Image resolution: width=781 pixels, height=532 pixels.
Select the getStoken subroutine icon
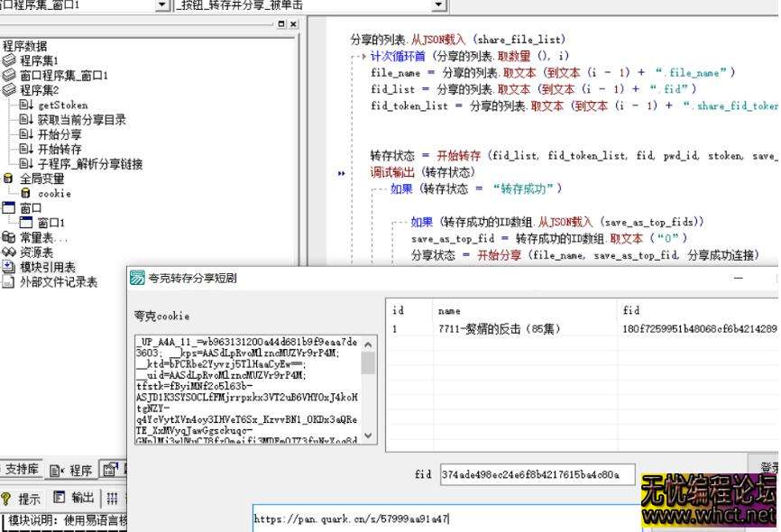(x=24, y=105)
